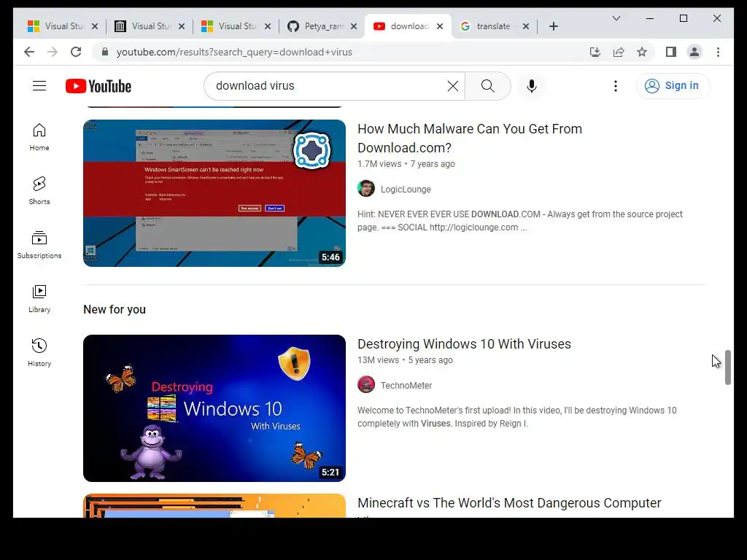Clear the search query with the X
The width and height of the screenshot is (747, 560).
tap(452, 86)
